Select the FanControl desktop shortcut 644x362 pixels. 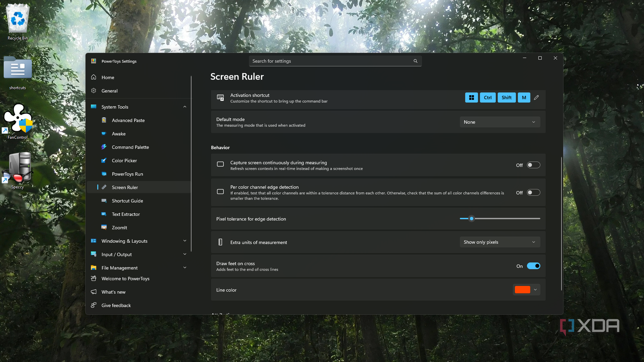pos(18,121)
